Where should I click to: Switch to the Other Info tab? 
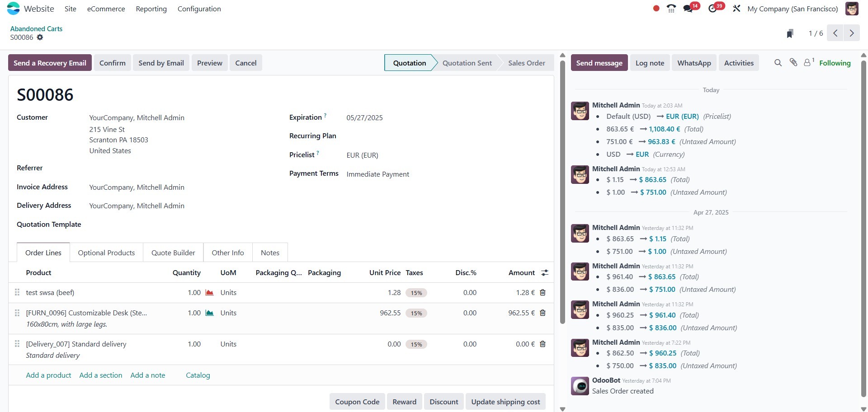point(228,253)
